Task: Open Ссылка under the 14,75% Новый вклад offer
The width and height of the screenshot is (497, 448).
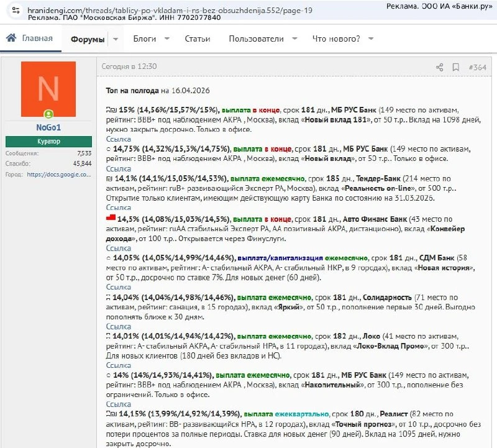Action: [118, 168]
